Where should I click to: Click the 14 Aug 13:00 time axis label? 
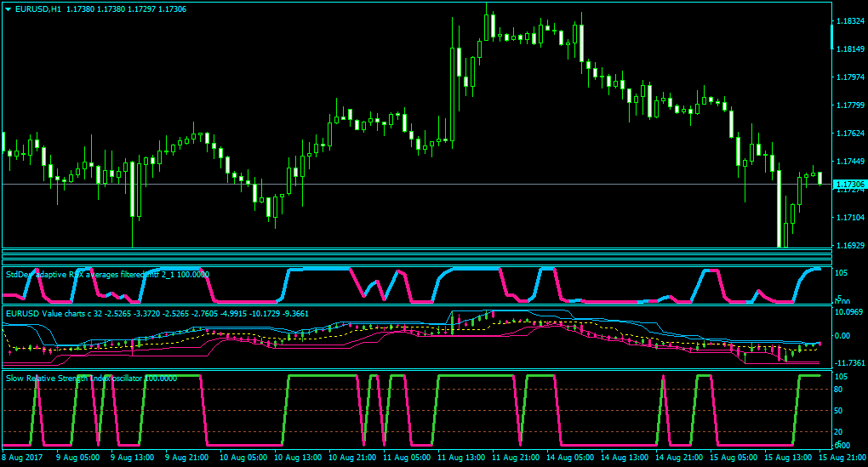(625, 458)
